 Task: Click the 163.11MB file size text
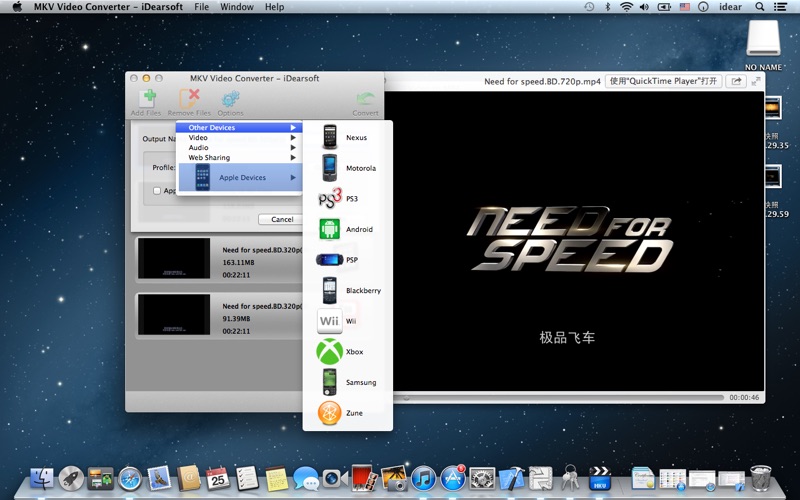[x=238, y=262]
